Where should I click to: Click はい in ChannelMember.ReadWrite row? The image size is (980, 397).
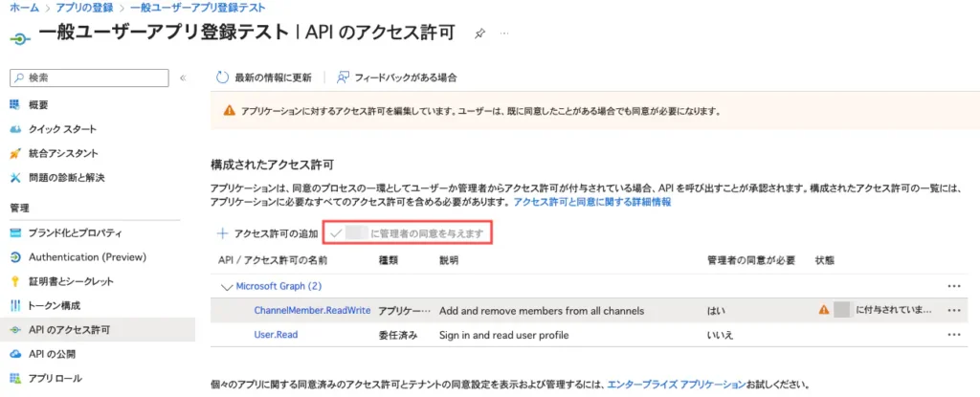tap(716, 310)
